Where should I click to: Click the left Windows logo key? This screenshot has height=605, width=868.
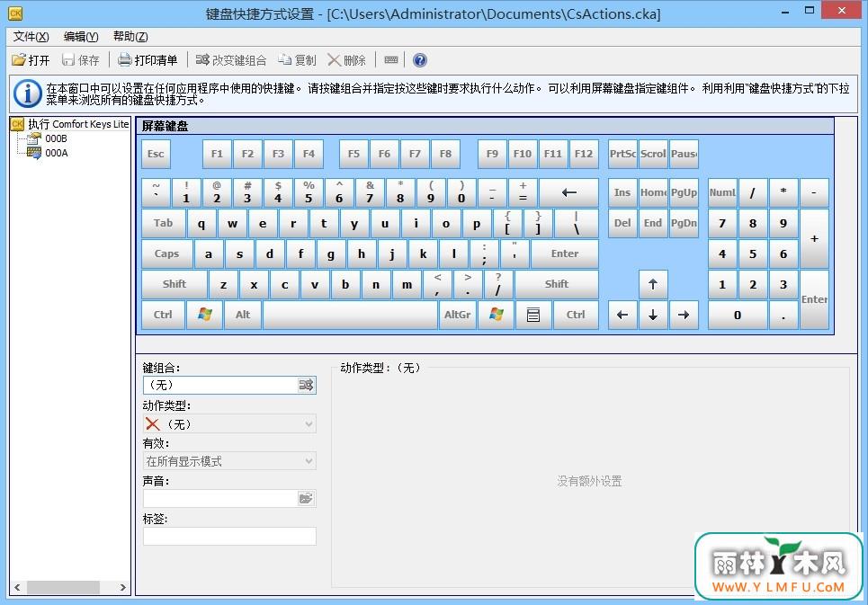pos(205,315)
